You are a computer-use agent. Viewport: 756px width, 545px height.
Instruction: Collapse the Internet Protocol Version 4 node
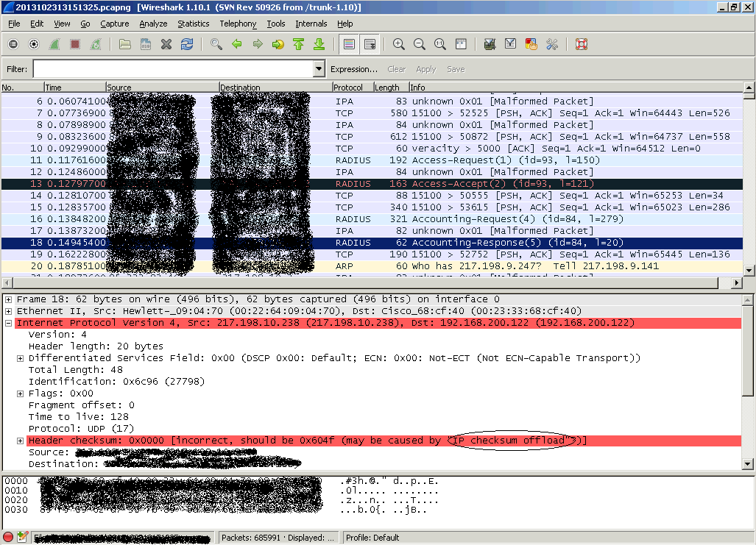[8, 323]
